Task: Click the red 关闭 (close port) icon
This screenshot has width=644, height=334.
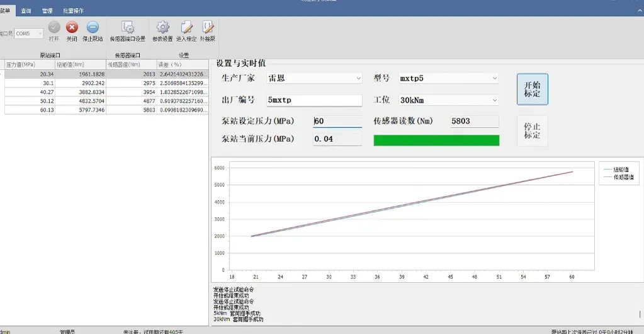Action: pos(72,28)
